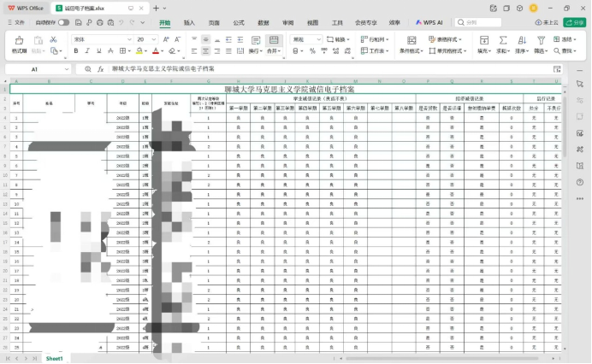Switch to the 插入 ribbon tab
This screenshot has width=592, height=364.
click(x=189, y=23)
